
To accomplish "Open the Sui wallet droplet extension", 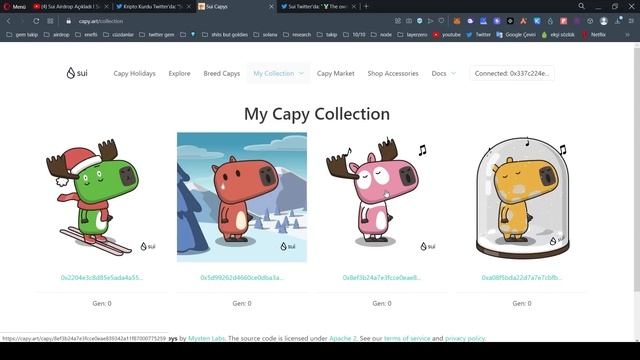I will click(550, 21).
